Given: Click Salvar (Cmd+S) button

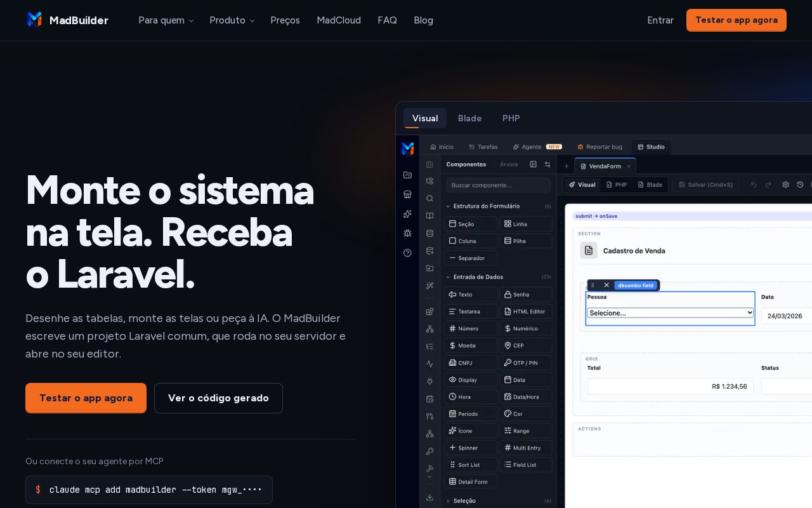Looking at the screenshot, I should (706, 185).
